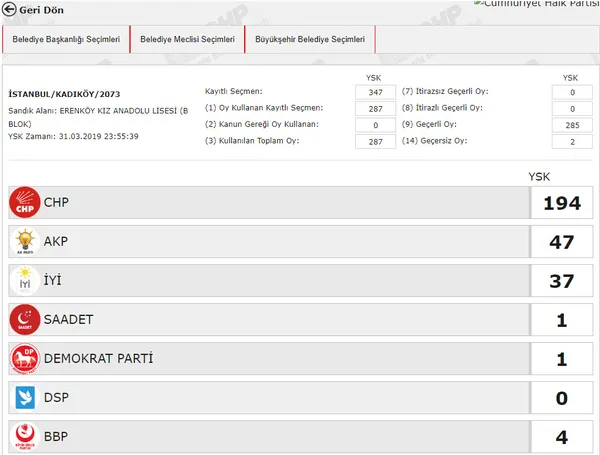Select the Geçerli Oy field showing 285
This screenshot has height=455, width=600.
(570, 124)
